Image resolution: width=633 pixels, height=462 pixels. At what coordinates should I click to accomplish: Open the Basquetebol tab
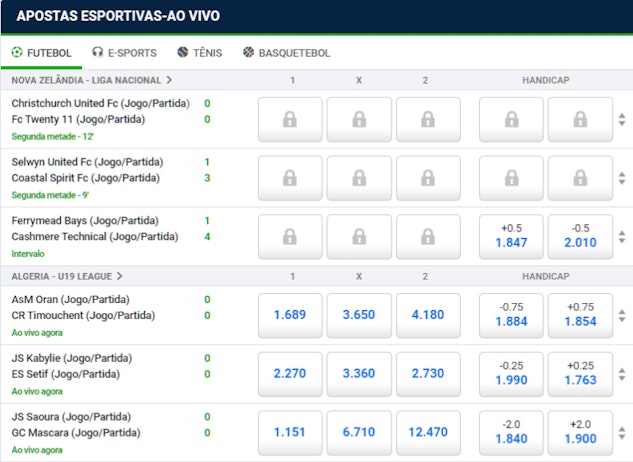[x=287, y=53]
